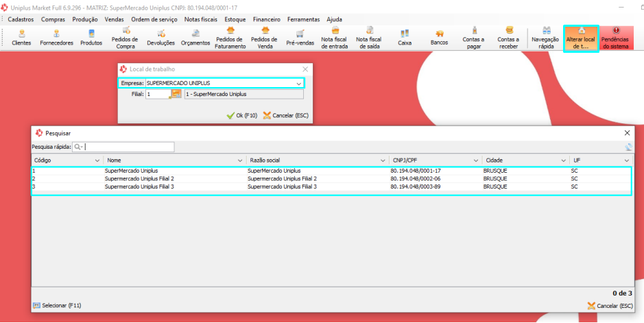Click CNPJ 80.194.048/0002-06 cell
The height and width of the screenshot is (323, 644).
click(416, 179)
